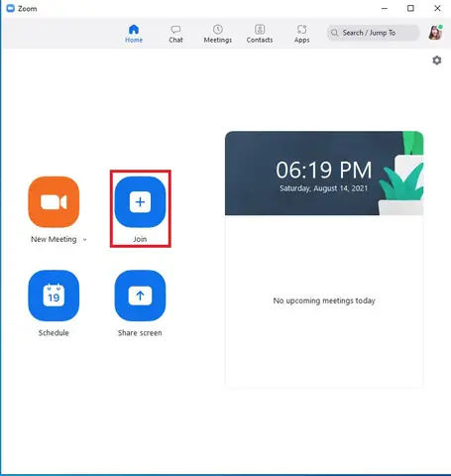Click the Search / Jump To field

pyautogui.click(x=374, y=33)
